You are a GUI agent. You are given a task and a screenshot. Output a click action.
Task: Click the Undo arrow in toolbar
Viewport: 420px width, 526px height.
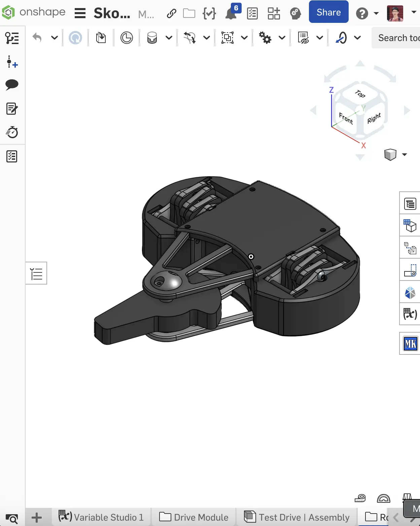pos(37,38)
